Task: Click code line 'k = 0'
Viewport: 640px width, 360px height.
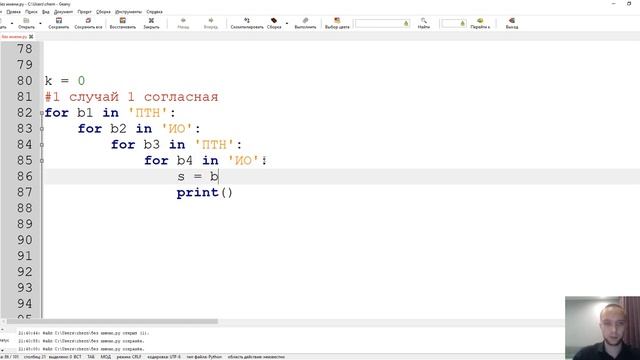Action: (65, 81)
